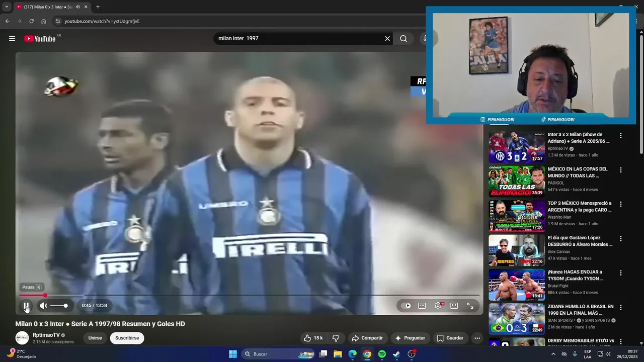Like the video showing 15 k likes
644x362 pixels.
coord(313,338)
